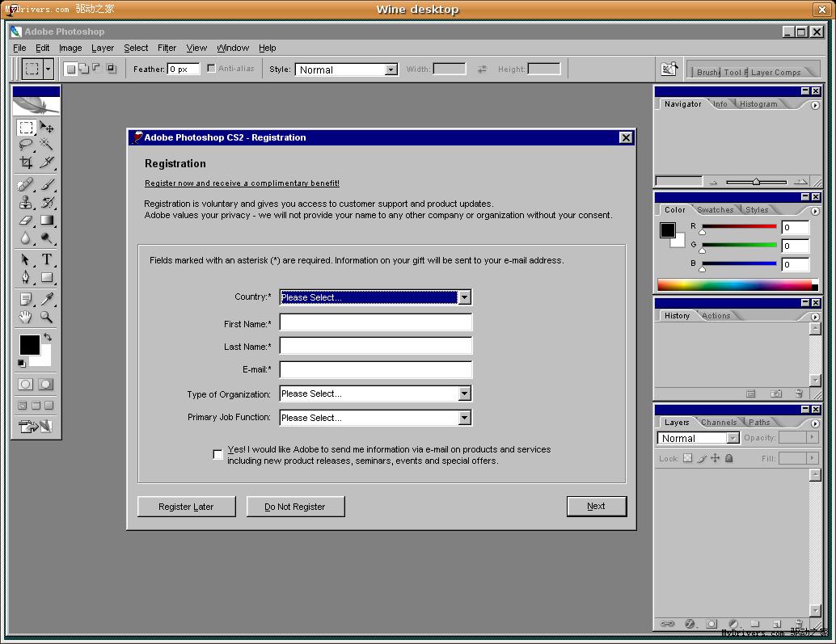Select the Zoom tool

[x=46, y=317]
